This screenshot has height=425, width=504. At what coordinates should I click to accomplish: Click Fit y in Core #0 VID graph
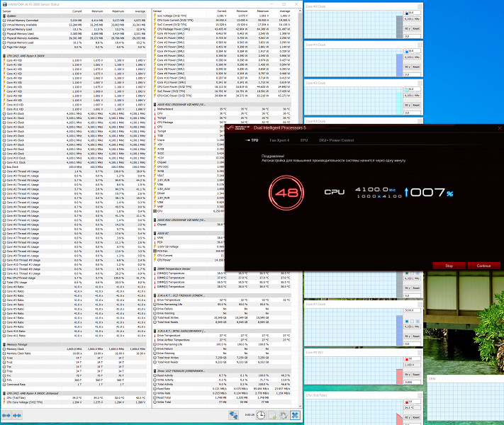[408, 375]
